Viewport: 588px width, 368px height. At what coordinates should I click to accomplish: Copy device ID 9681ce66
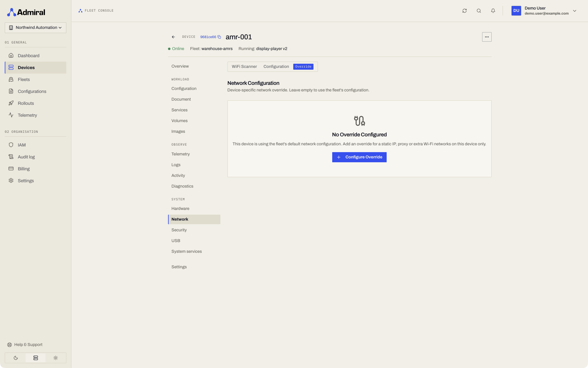click(219, 37)
